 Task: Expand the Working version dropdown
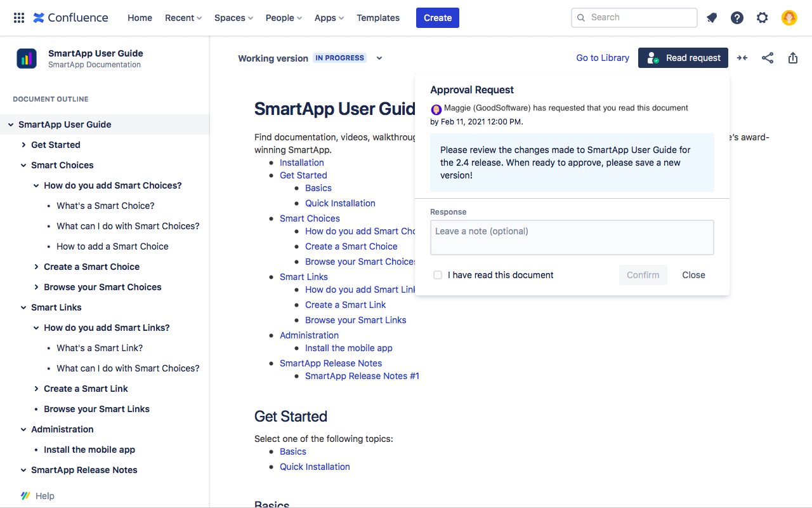click(x=379, y=58)
